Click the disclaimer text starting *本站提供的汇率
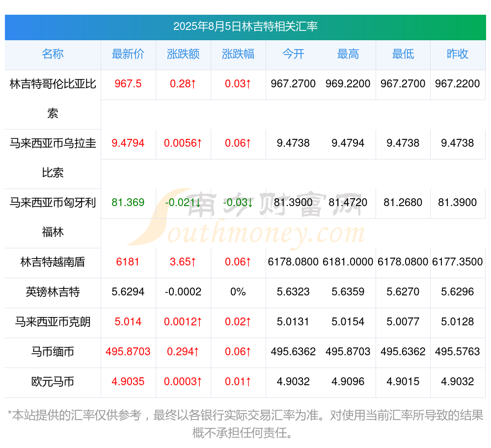 click(245, 424)
